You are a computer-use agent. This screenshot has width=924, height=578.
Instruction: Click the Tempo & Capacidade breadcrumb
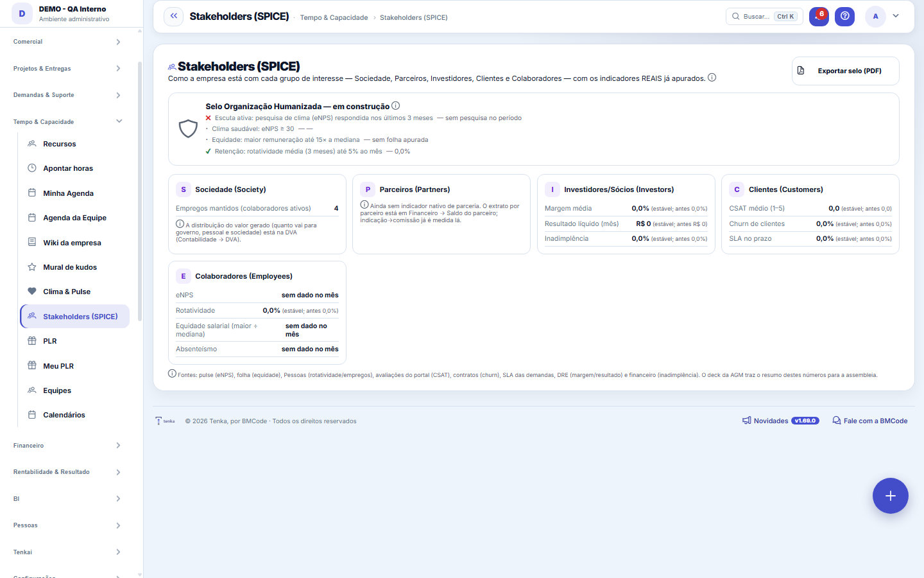click(x=334, y=17)
